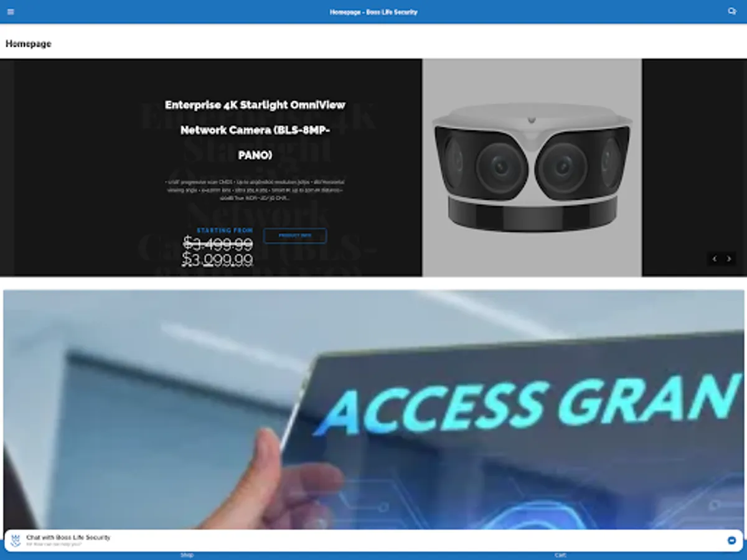The height and width of the screenshot is (560, 747).
Task: Click the $3,499.99 strikethrough price
Action: click(x=218, y=243)
